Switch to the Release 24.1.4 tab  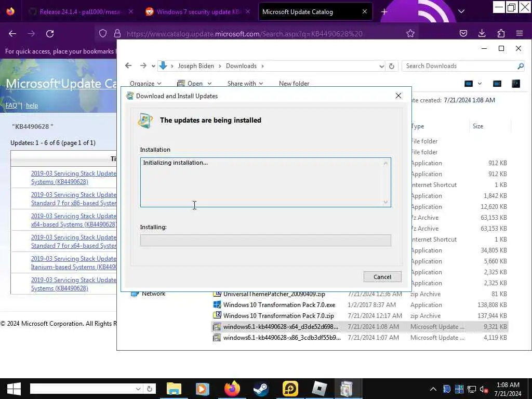click(x=80, y=12)
